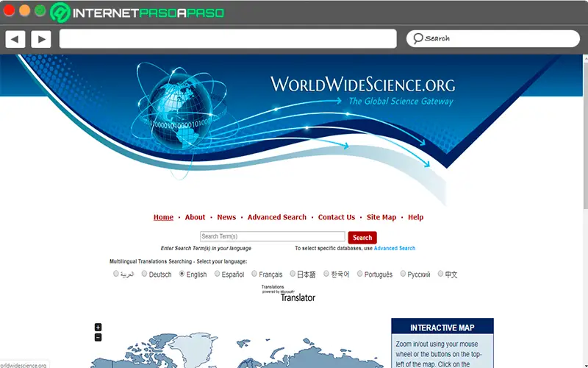The image size is (588, 368).
Task: Click the browser back arrow button
Action: 15,39
